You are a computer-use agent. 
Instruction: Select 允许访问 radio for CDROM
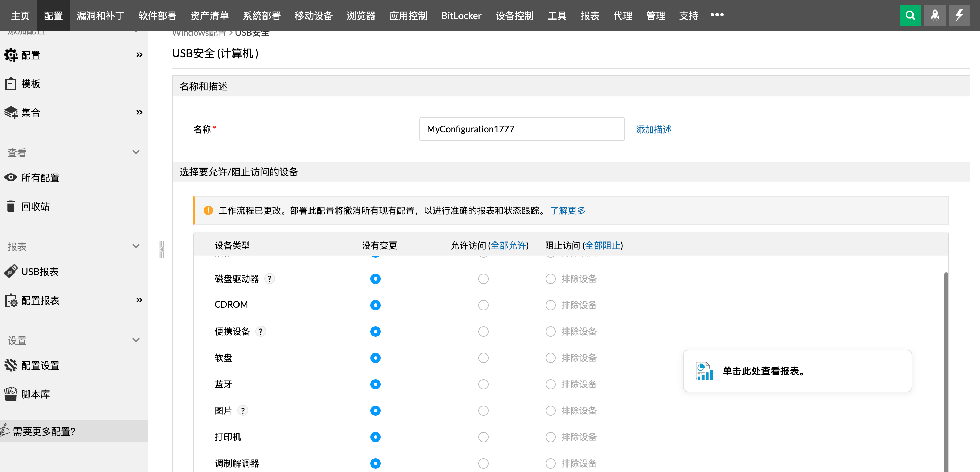tap(483, 305)
